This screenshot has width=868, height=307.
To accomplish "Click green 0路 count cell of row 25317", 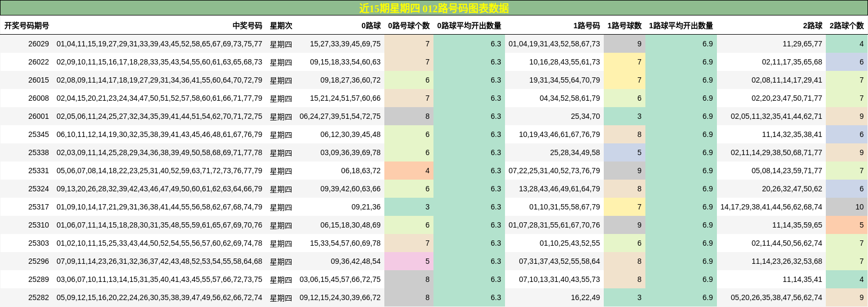I will point(409,207).
